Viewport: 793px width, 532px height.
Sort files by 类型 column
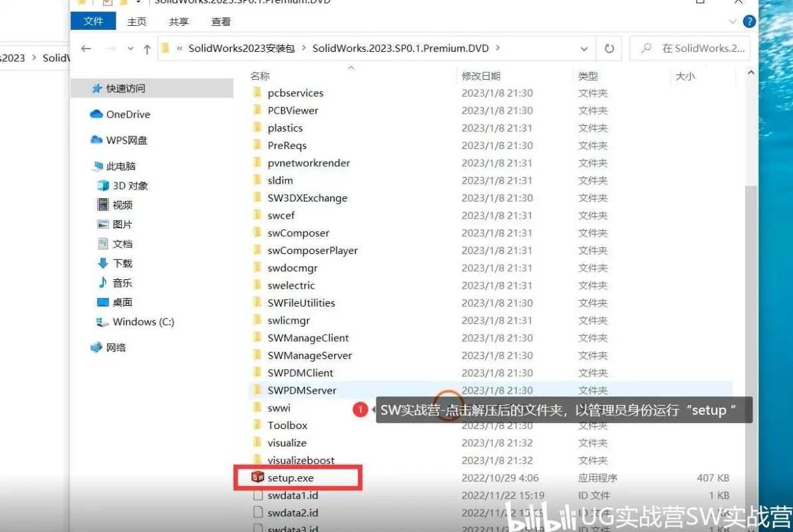(587, 76)
